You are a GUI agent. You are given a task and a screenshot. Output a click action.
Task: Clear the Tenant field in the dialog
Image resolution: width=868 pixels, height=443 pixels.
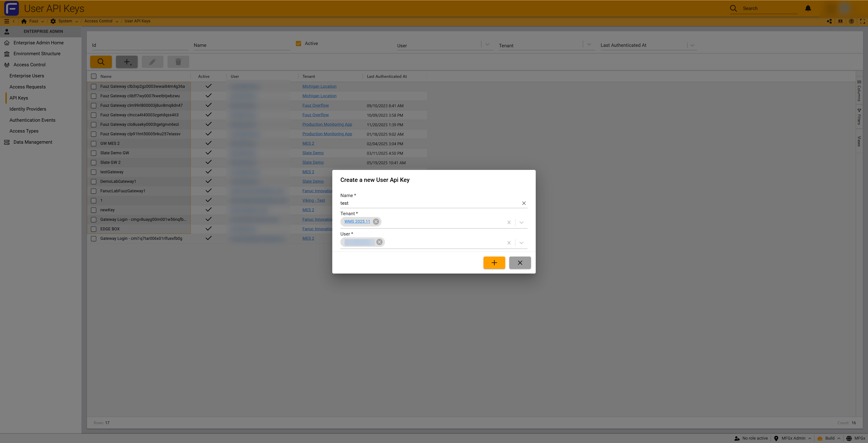point(509,222)
